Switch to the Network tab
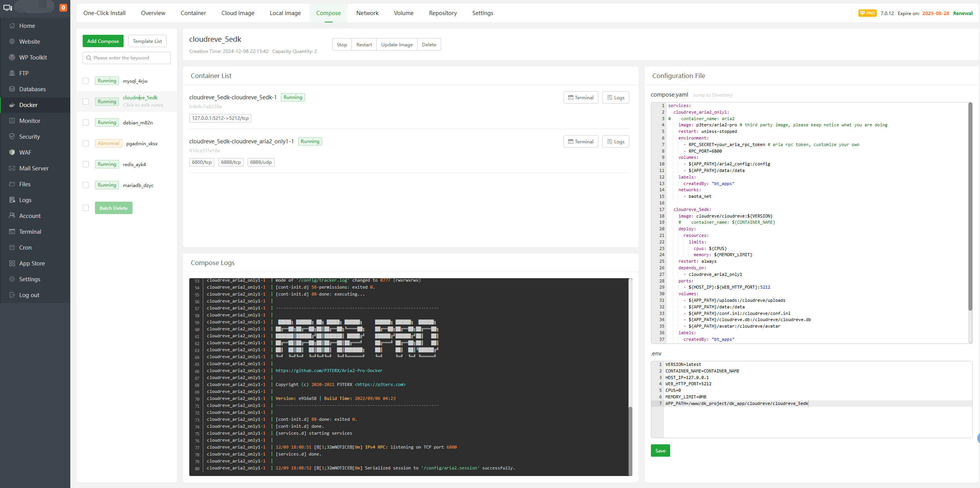This screenshot has width=980, height=488. (x=367, y=13)
